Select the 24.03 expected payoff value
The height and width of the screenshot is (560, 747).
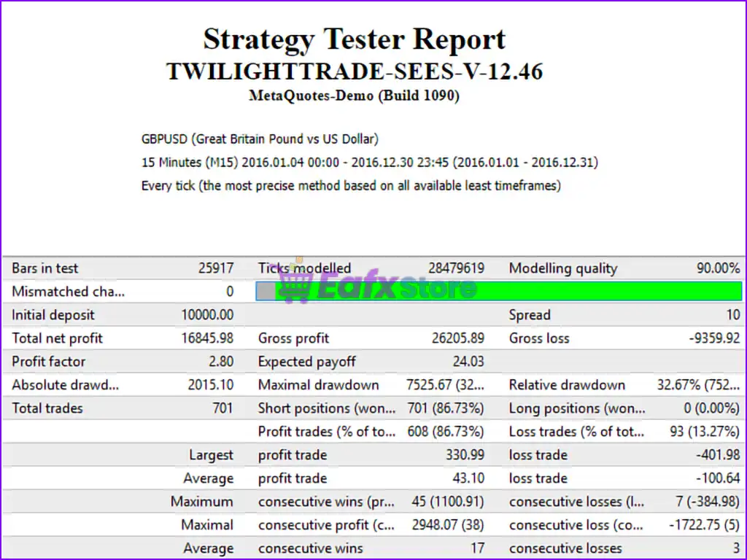pos(468,362)
